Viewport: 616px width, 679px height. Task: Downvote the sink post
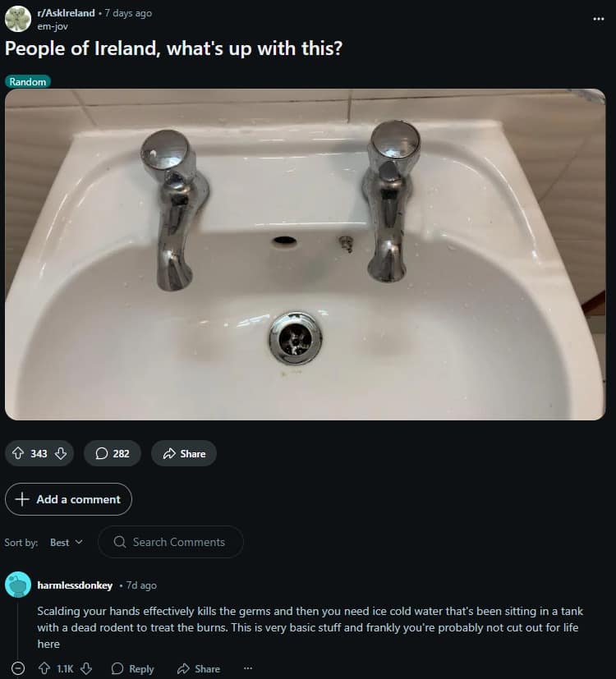click(x=61, y=453)
